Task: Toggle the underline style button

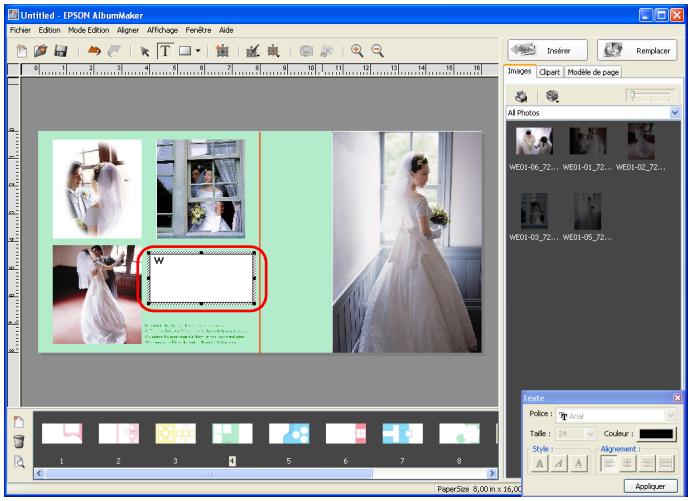Action: [x=579, y=464]
